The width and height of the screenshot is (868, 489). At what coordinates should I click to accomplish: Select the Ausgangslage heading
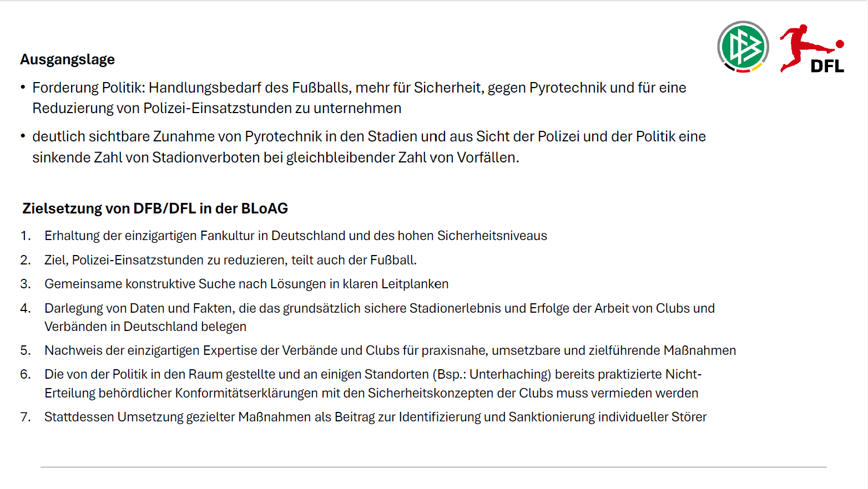68,59
